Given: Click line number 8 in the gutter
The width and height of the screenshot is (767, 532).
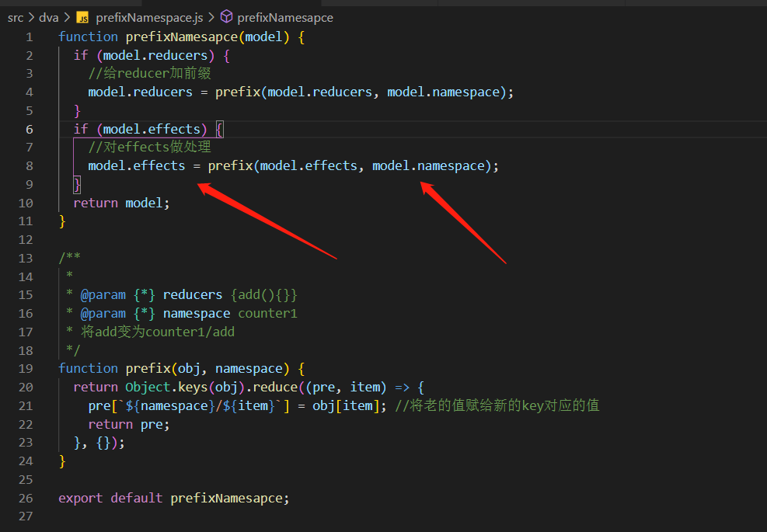Looking at the screenshot, I should 29,165.
